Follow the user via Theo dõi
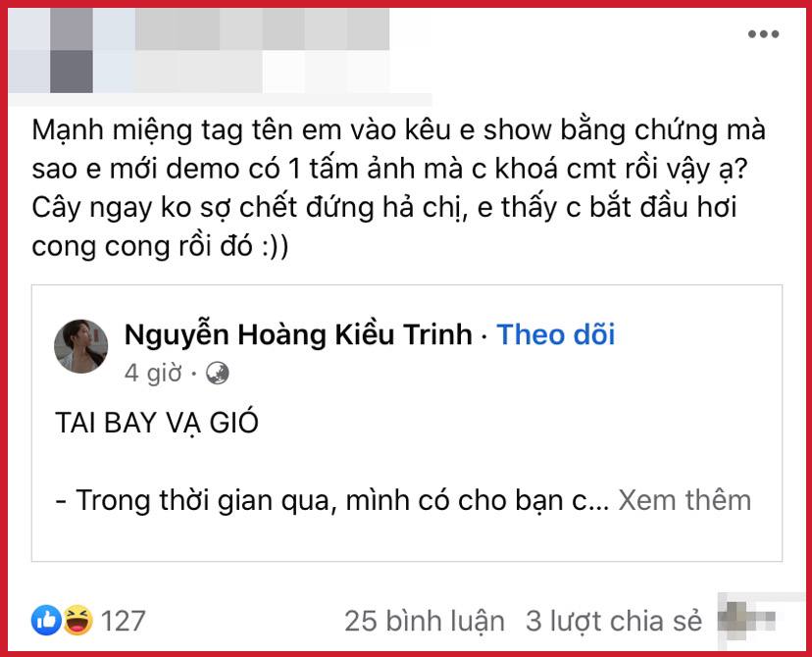The height and width of the screenshot is (657, 812). tap(556, 334)
